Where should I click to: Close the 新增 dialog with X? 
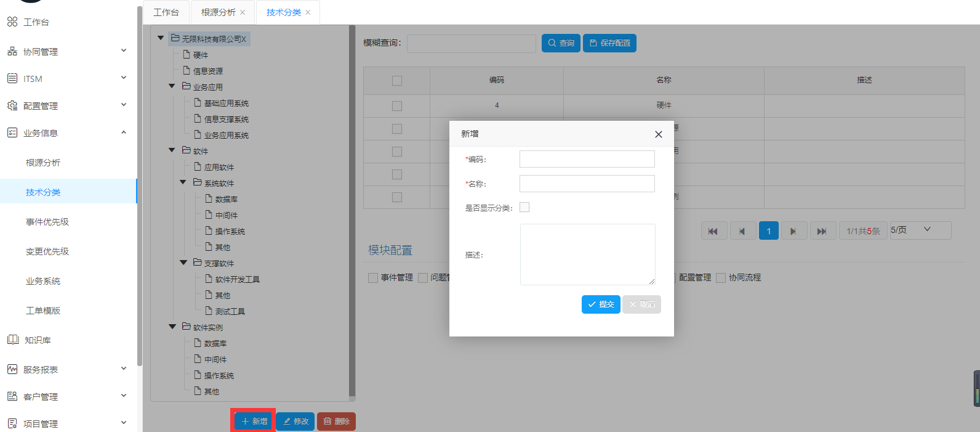pos(658,134)
